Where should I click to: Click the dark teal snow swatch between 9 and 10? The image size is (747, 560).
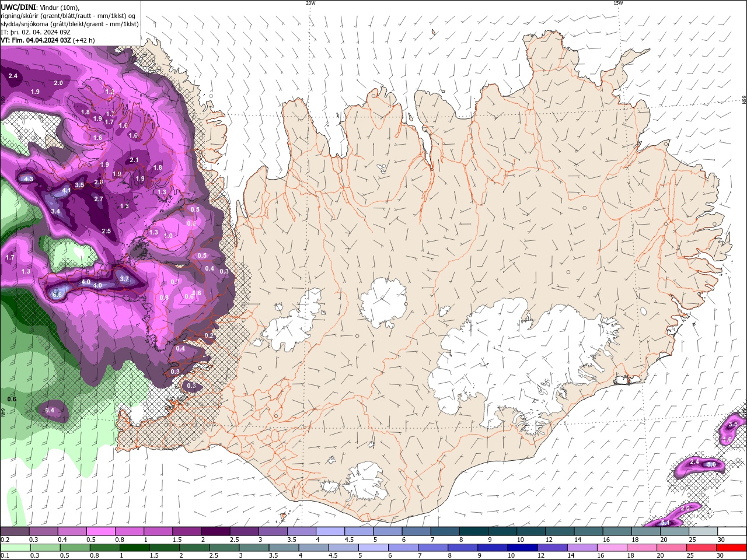click(502, 531)
